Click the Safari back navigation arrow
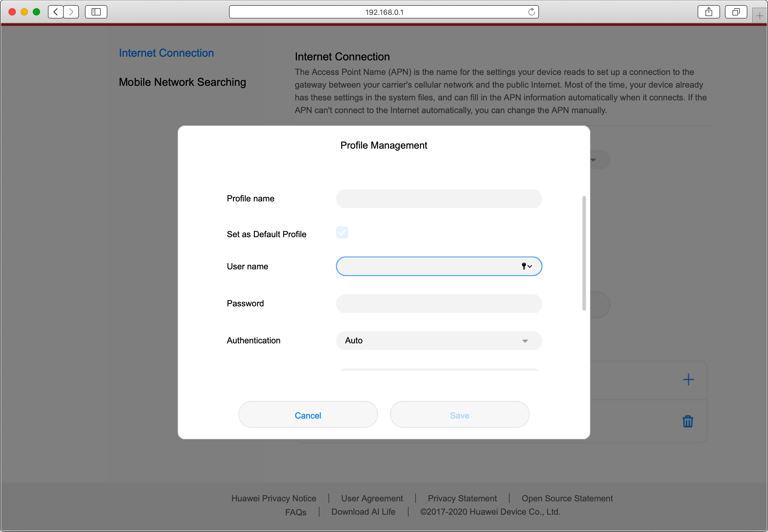Image resolution: width=768 pixels, height=532 pixels. pyautogui.click(x=56, y=12)
